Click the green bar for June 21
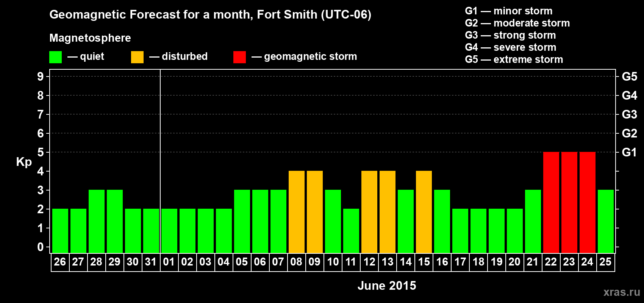The height and width of the screenshot is (303, 644). 533,221
